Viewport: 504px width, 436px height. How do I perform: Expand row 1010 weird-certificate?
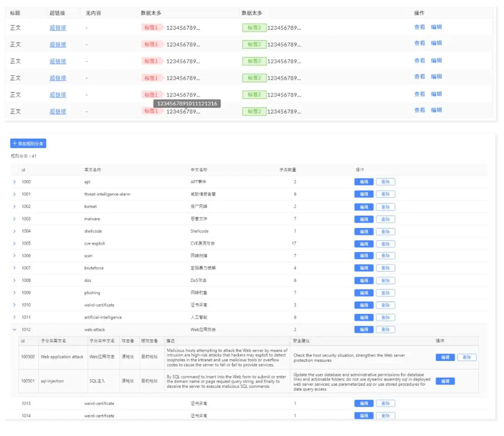pos(14,305)
